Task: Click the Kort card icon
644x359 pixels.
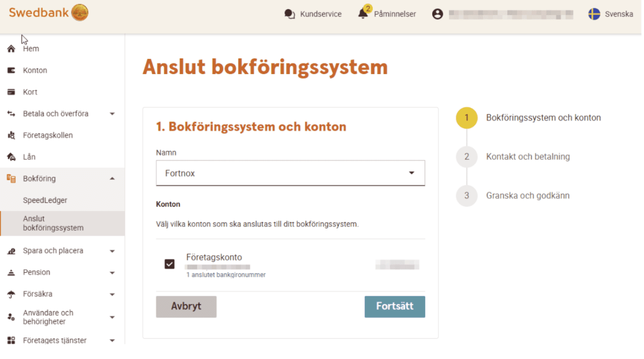Action: coord(11,92)
